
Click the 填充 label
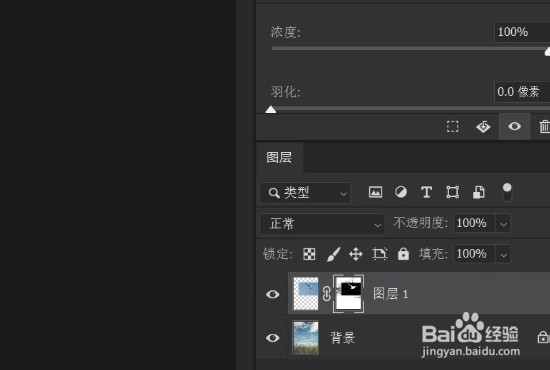pos(433,254)
